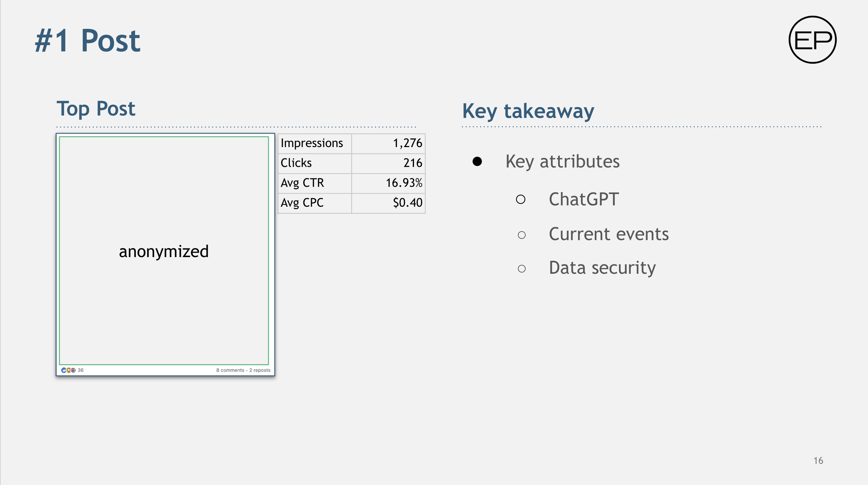Click the hollow bullet beside Current events
This screenshot has height=485, width=868.
point(521,235)
